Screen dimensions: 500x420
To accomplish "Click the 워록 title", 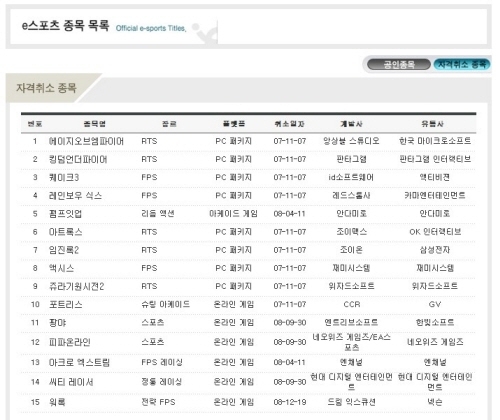I will pos(57,402).
